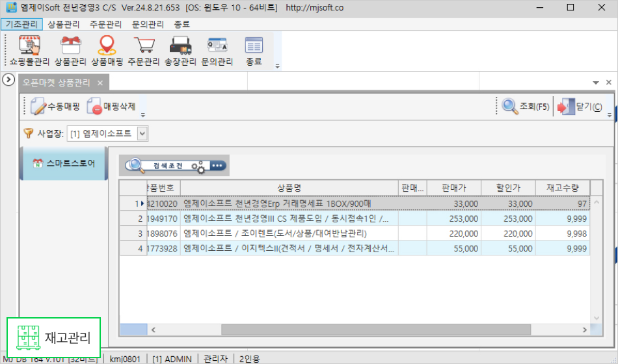The image size is (618, 364).
Task: Click product number 1898076 cell
Action: click(x=163, y=233)
